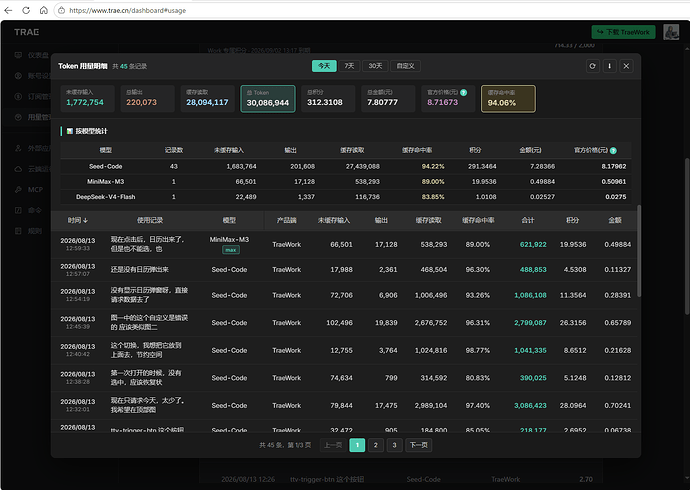Click the 下载 TraeWork button
690x490 pixels.
(624, 32)
